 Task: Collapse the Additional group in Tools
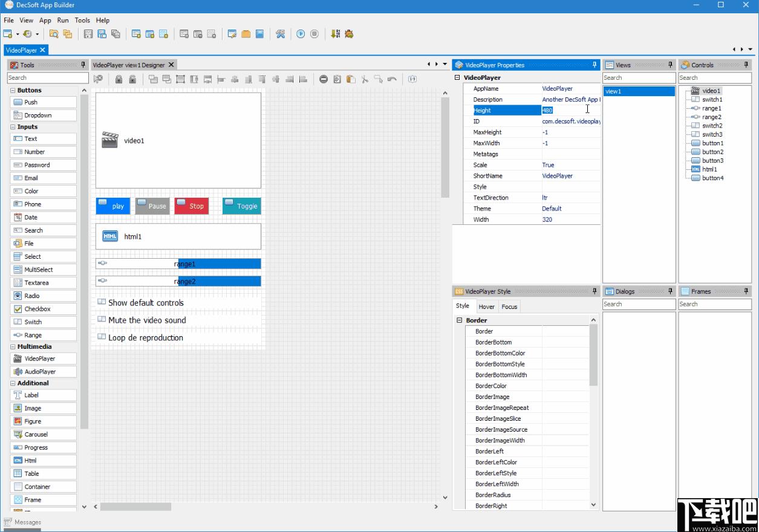point(13,383)
